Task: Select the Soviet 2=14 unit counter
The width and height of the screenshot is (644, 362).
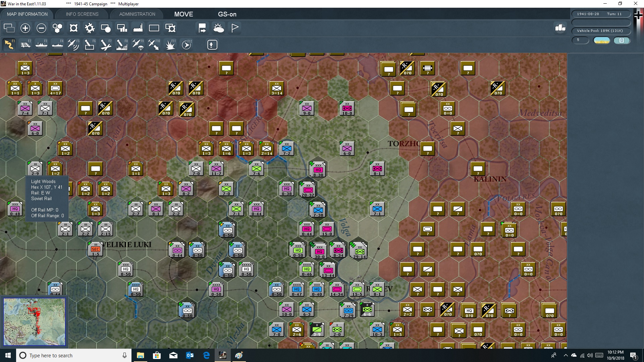Action: (267, 148)
